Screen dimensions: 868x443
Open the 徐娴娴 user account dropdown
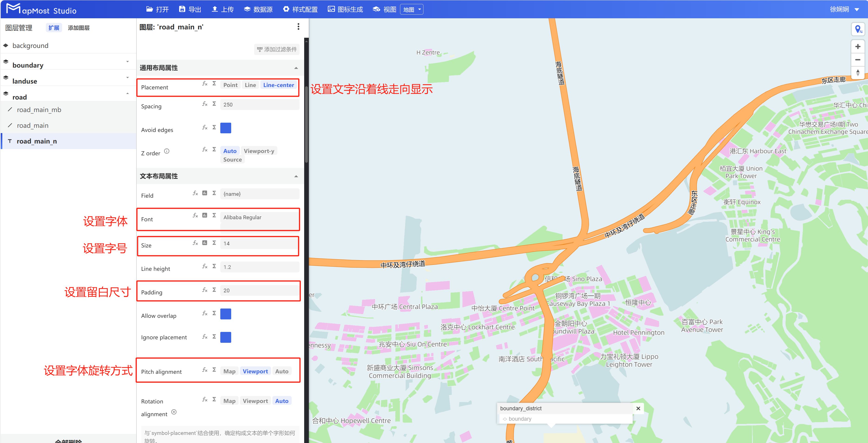coord(844,9)
